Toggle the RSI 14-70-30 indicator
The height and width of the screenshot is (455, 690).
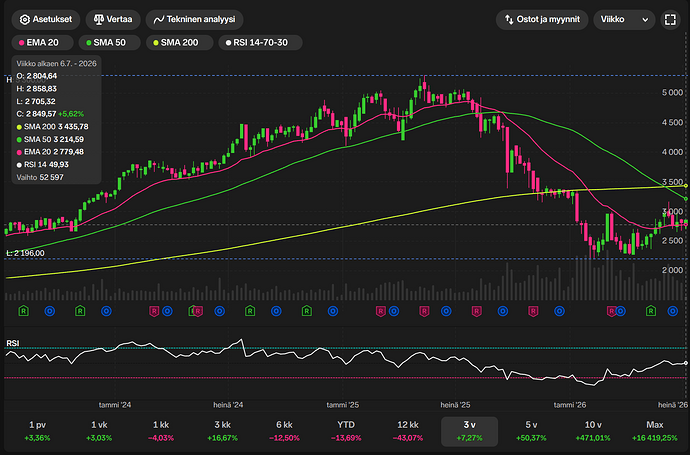point(260,43)
